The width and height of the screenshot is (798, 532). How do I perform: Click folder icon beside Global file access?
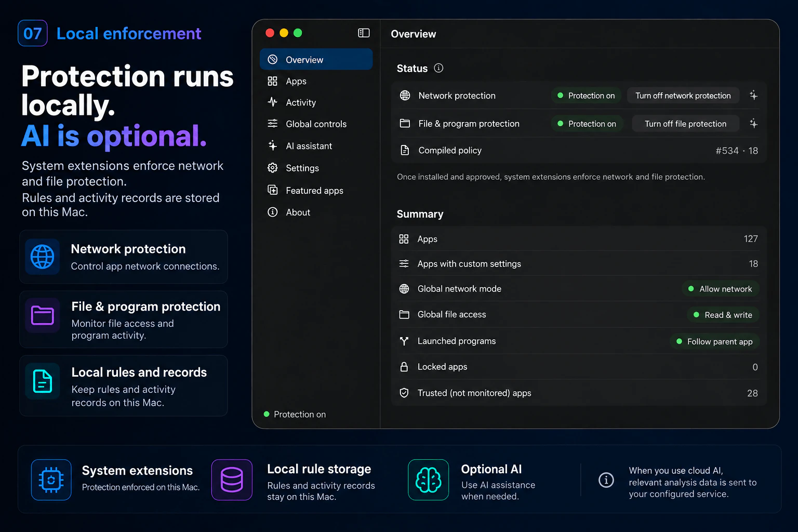coord(404,314)
